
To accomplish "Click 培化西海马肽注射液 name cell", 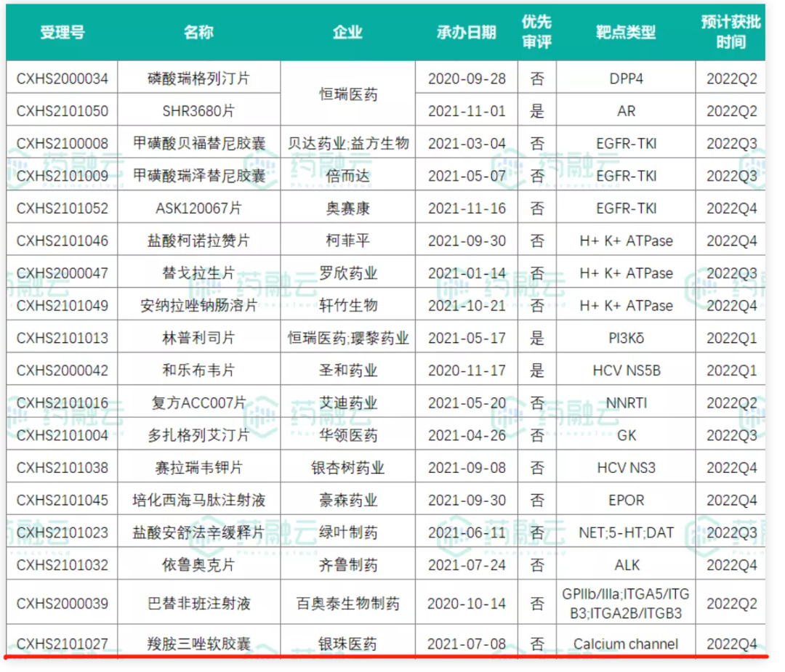I will pos(198,500).
